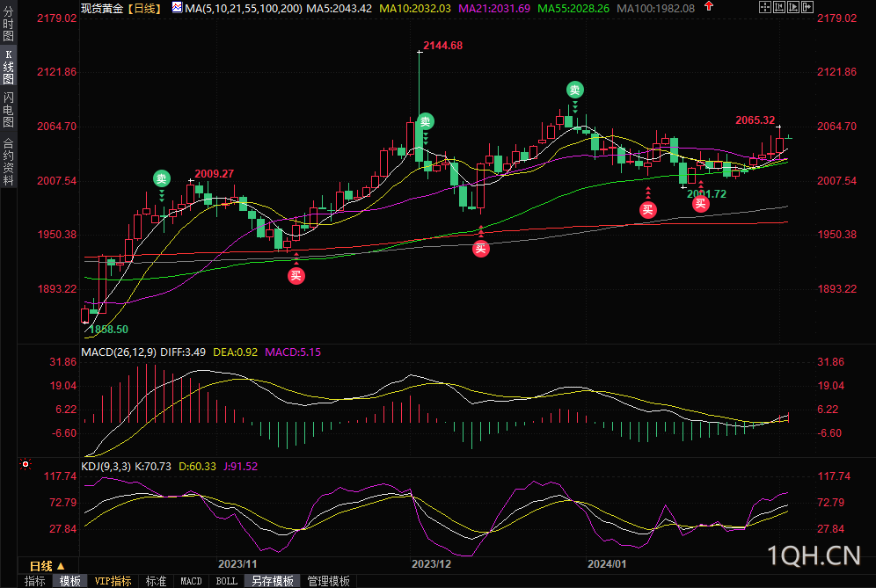This screenshot has height=588, width=876.
Task: Click the crosshair cursor icon in top toolbar
Action: (765, 7)
